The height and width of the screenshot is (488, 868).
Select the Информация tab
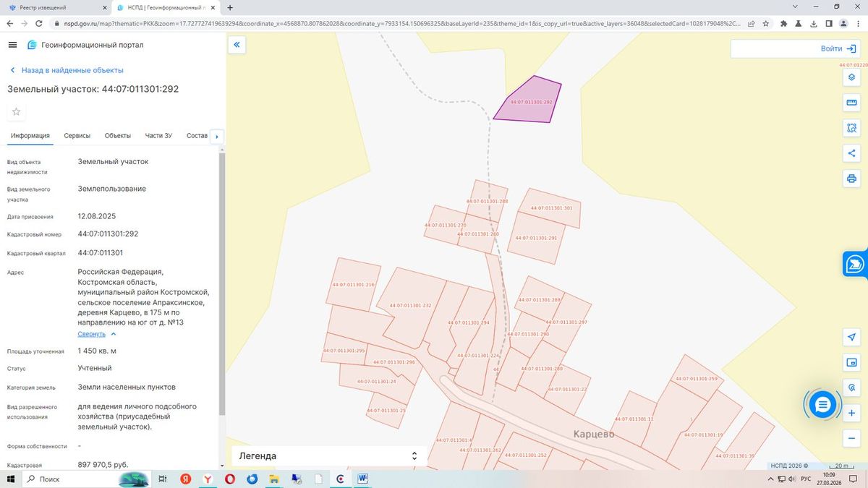click(30, 136)
